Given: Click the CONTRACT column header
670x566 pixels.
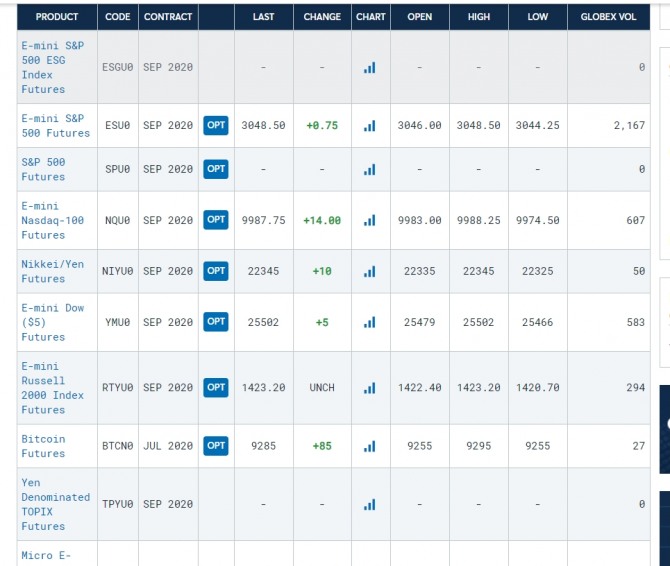Looking at the screenshot, I should click(168, 17).
